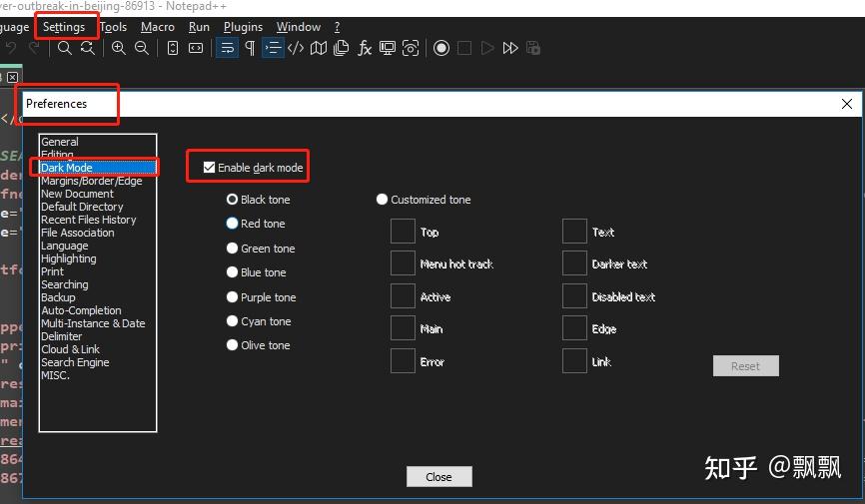Image resolution: width=865 pixels, height=504 pixels.
Task: Select the Black tone radio button
Action: (233, 199)
